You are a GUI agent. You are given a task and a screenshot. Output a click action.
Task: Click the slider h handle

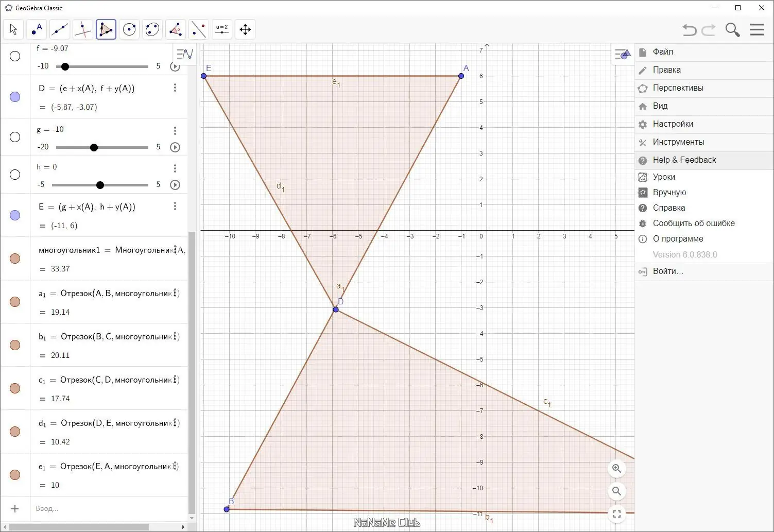coord(100,185)
